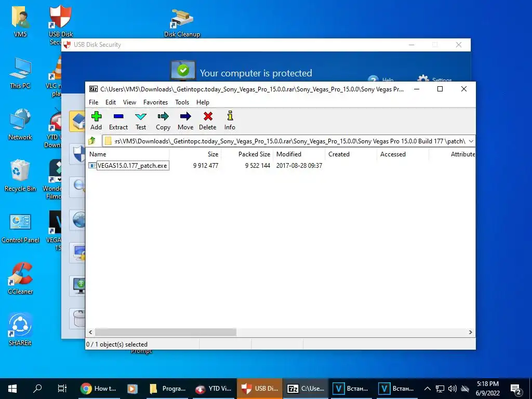532x399 pixels.
Task: Click the 2017-08-28 09:37 modified date
Action: click(x=299, y=166)
